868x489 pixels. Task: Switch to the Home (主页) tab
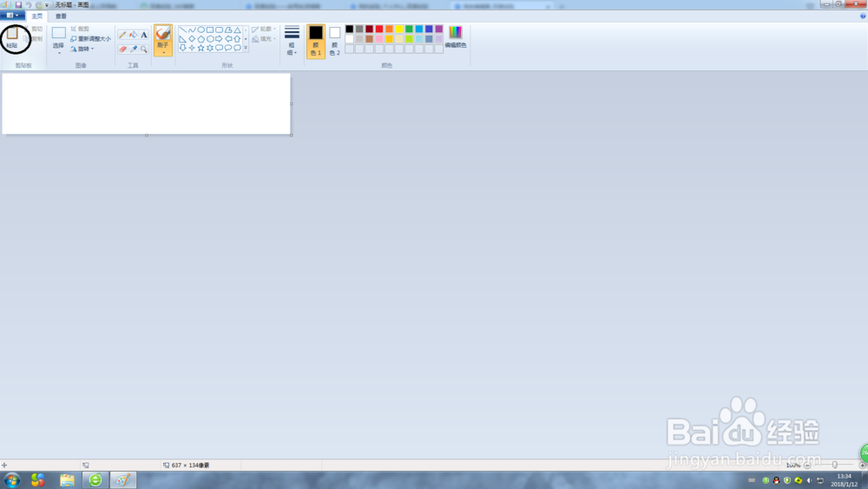(x=37, y=16)
